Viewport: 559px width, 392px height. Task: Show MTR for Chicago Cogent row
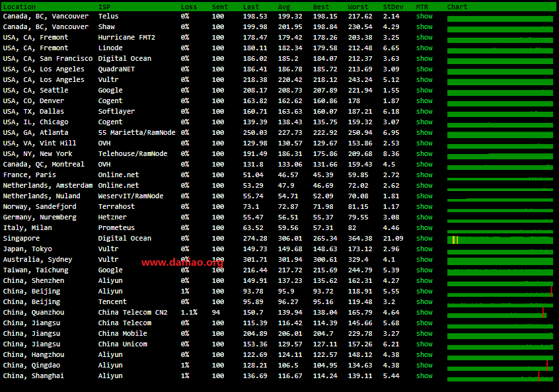coord(424,122)
